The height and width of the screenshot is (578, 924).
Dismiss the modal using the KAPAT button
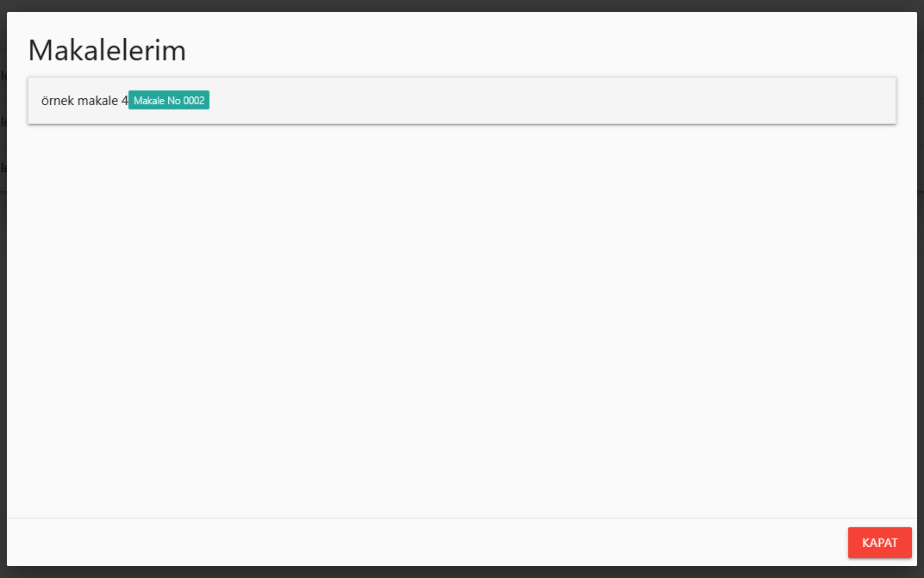tap(879, 543)
